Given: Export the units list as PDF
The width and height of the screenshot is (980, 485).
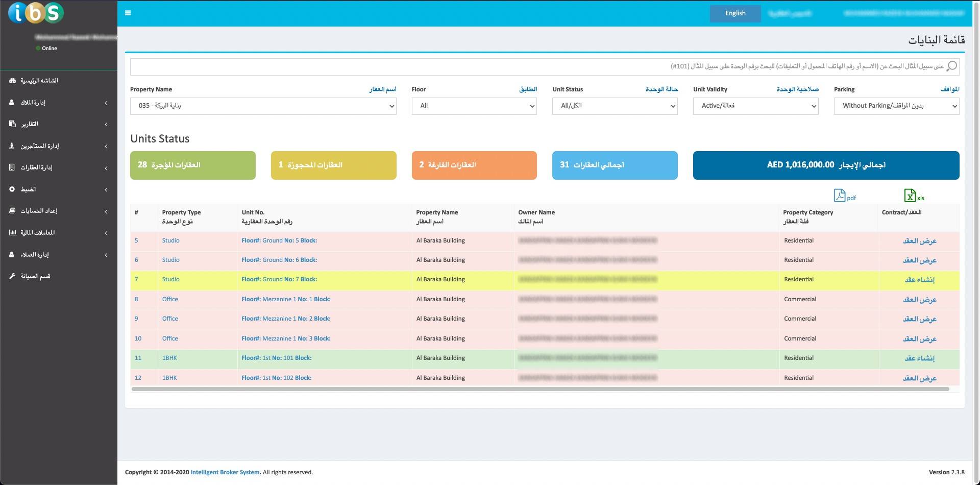Looking at the screenshot, I should (845, 196).
